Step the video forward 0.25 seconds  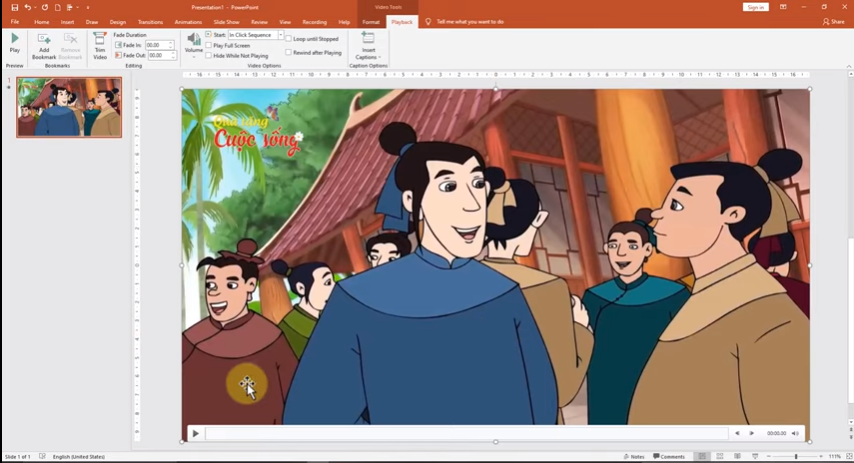click(x=752, y=433)
